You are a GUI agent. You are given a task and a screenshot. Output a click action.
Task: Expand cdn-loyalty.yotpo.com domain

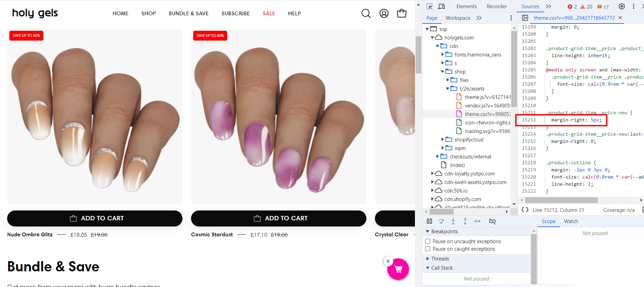[x=432, y=173]
